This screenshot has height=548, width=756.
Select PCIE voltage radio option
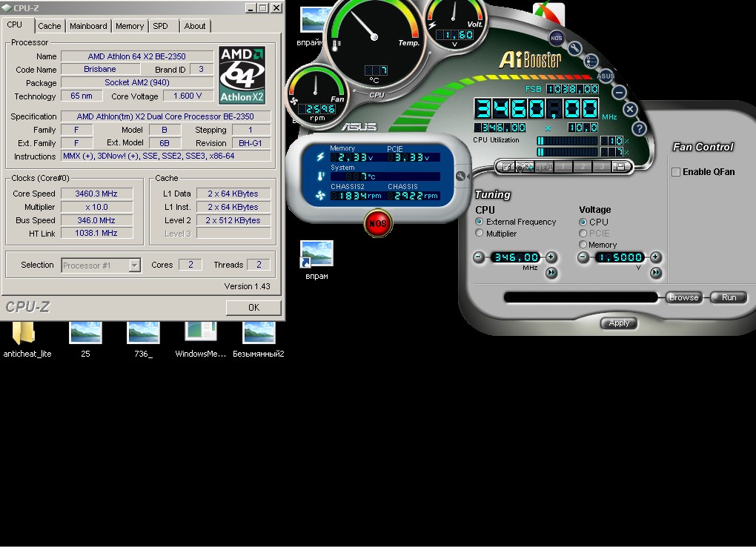point(583,233)
